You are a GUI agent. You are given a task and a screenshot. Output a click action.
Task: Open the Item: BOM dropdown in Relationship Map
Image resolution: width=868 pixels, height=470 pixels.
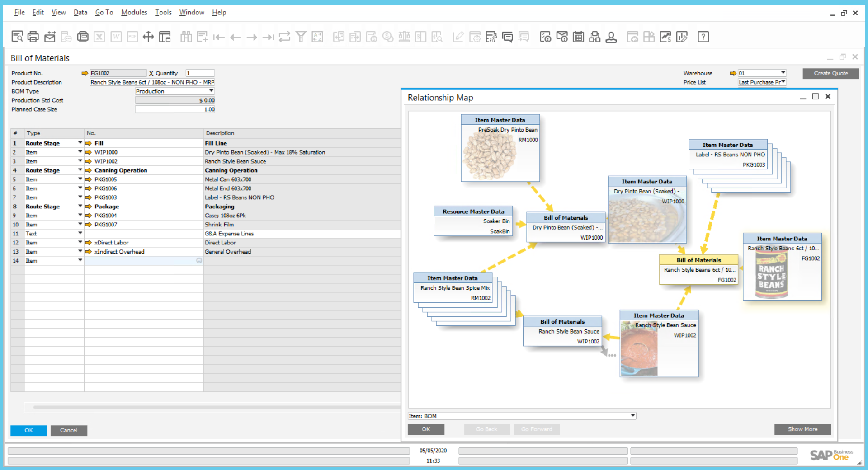(x=632, y=415)
